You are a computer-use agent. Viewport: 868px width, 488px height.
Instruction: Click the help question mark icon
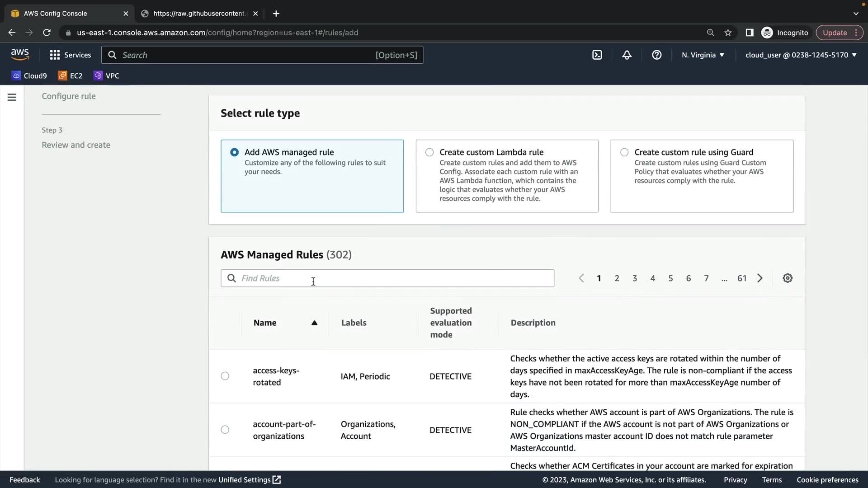coord(656,55)
